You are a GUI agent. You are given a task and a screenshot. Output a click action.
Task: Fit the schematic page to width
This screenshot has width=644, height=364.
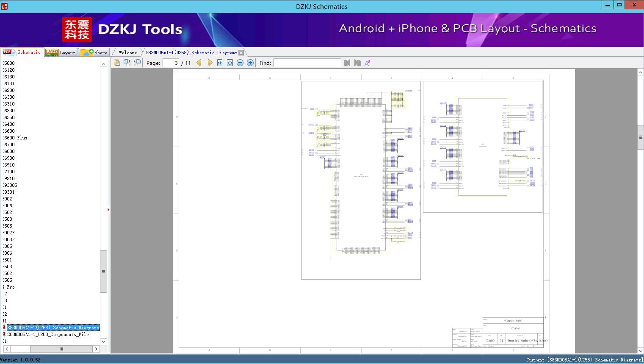pos(220,63)
